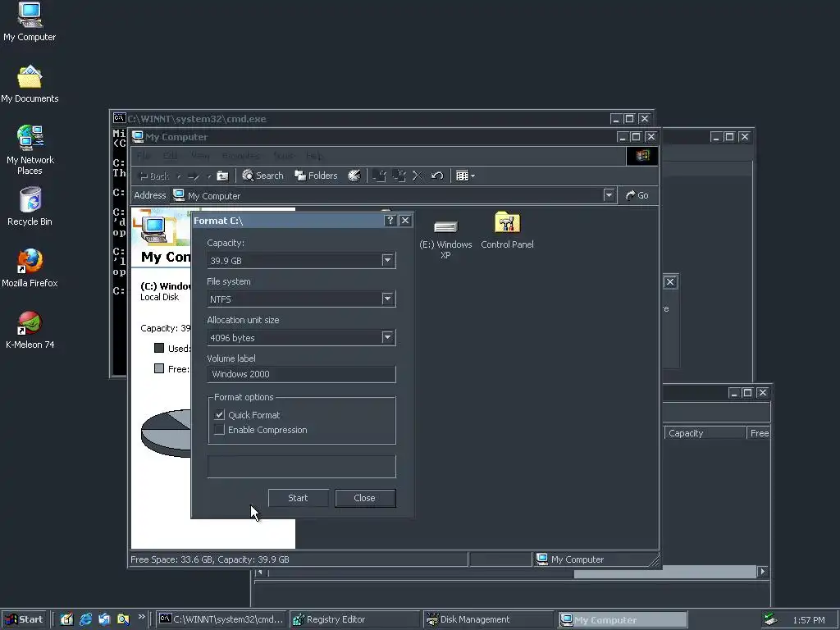Expand the Capacity 39.9 GB dropdown

[387, 260]
